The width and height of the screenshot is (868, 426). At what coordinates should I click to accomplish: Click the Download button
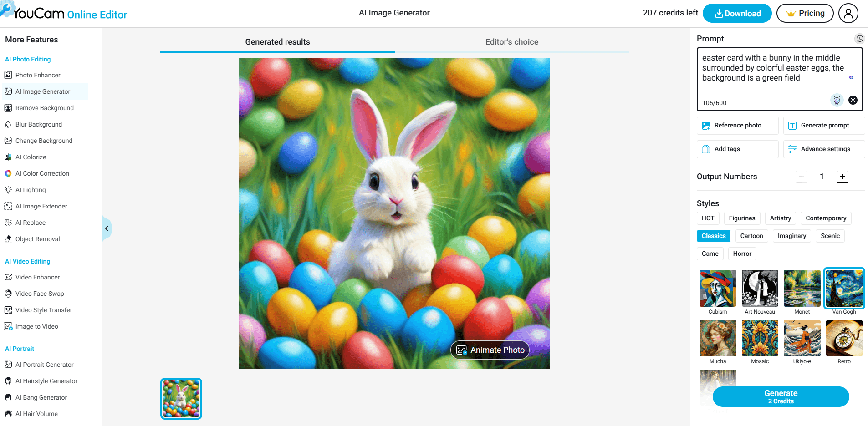click(737, 13)
